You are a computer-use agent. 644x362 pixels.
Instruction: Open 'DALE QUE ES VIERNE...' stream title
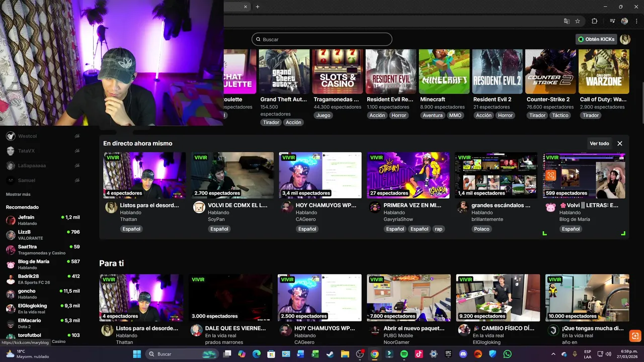235,328
